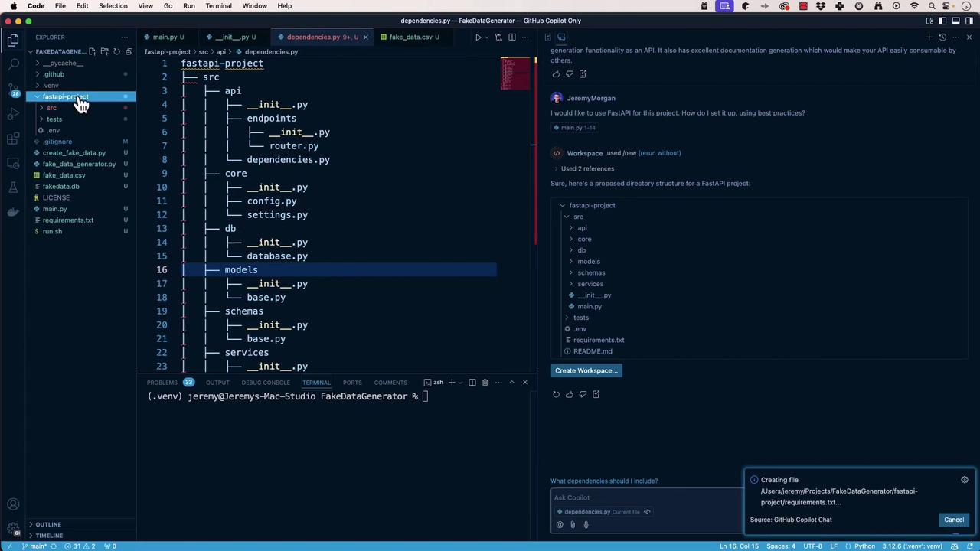The height and width of the screenshot is (551, 980).
Task: Click New File icon in Explorer header
Action: coord(92,51)
